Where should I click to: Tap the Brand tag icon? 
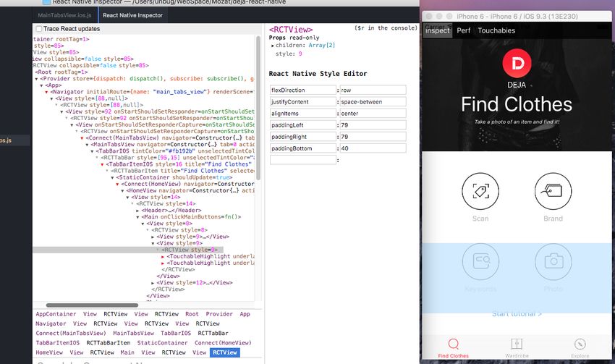(x=553, y=191)
